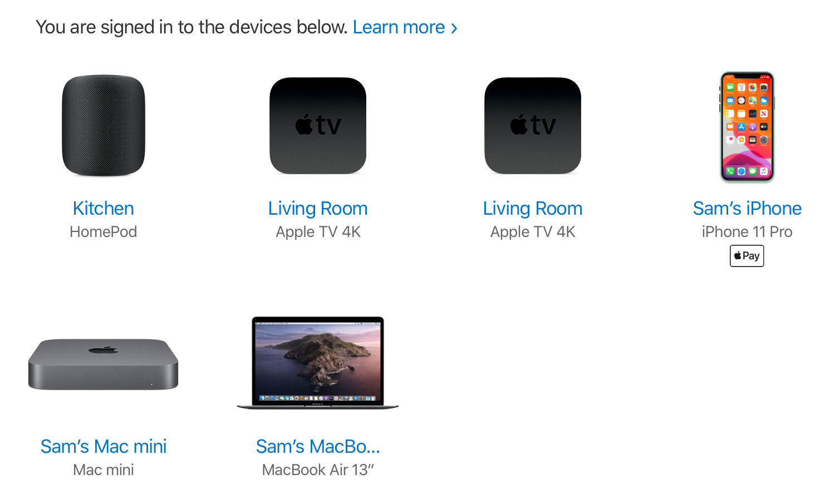Open the Kitchen device name link
This screenshot has height=504, width=825.
(x=104, y=209)
